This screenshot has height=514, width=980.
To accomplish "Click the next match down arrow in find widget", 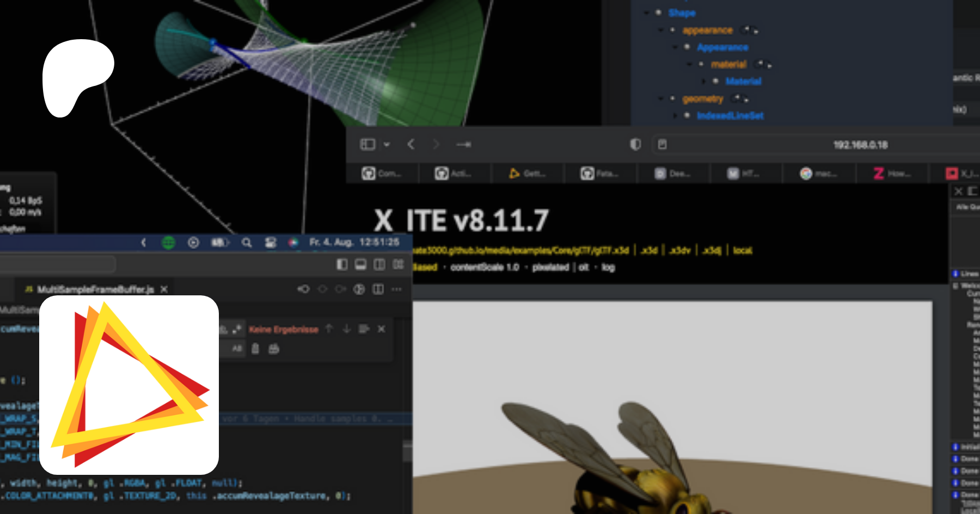I will click(x=346, y=329).
